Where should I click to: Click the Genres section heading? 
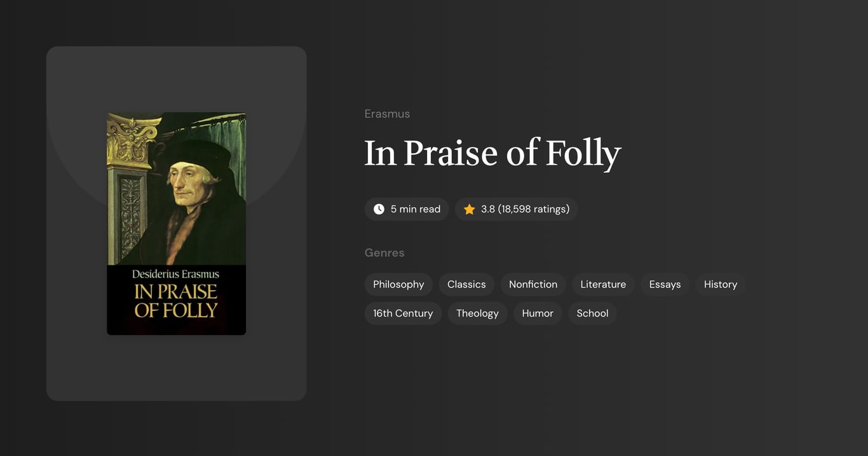pyautogui.click(x=384, y=252)
